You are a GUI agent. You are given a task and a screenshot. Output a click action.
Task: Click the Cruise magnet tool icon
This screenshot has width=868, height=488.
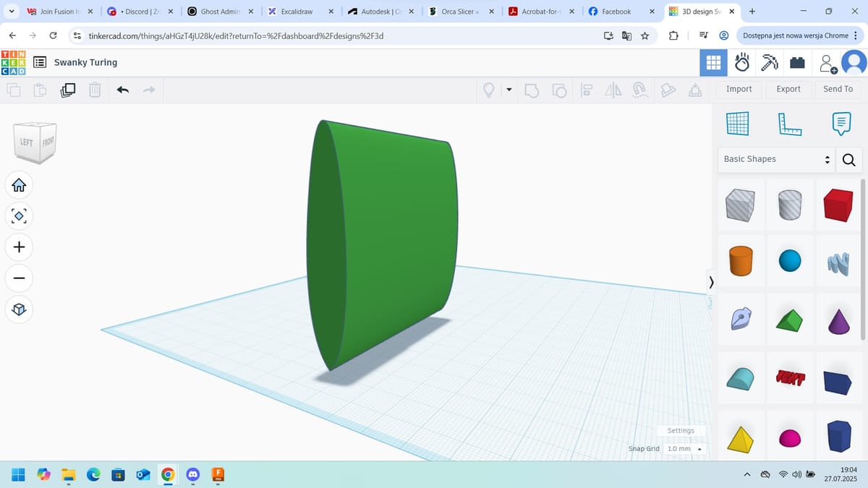point(639,90)
